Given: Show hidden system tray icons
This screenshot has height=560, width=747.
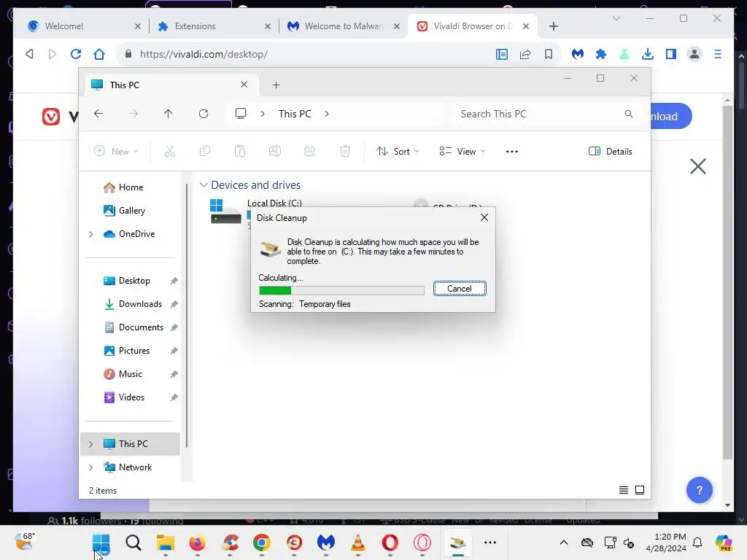Looking at the screenshot, I should point(564,542).
